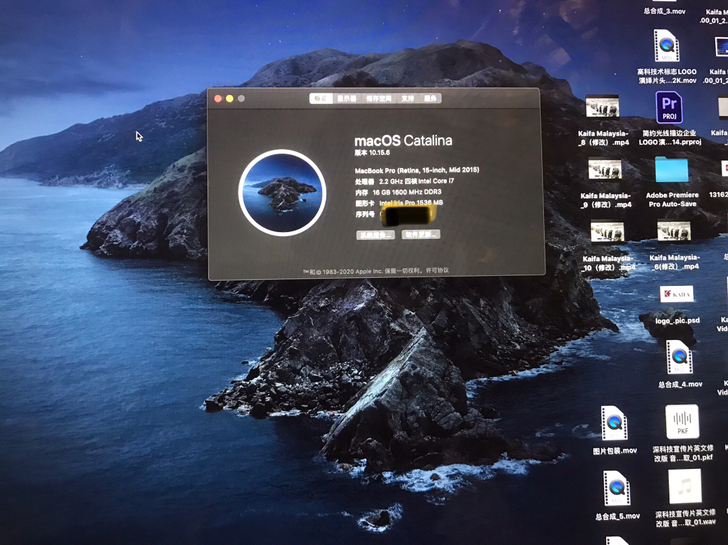The width and height of the screenshot is (728, 545).
Task: Select the .wav music file icon
Action: [x=684, y=487]
